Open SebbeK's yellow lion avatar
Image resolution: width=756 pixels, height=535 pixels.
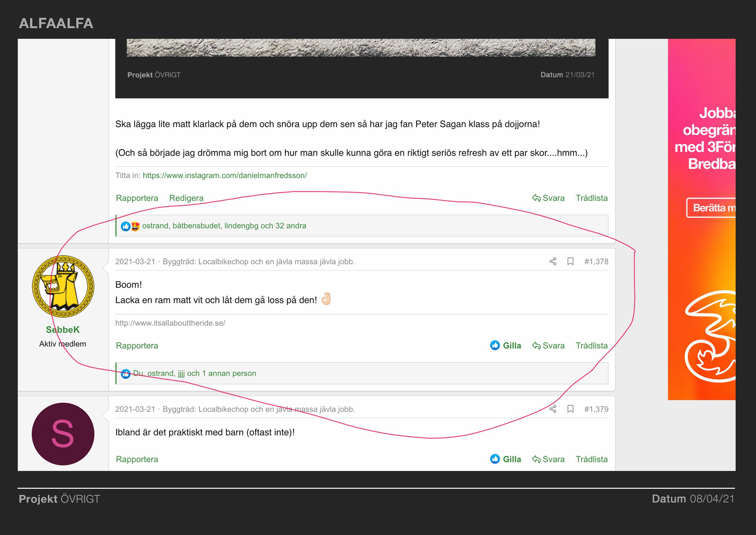[x=63, y=287]
